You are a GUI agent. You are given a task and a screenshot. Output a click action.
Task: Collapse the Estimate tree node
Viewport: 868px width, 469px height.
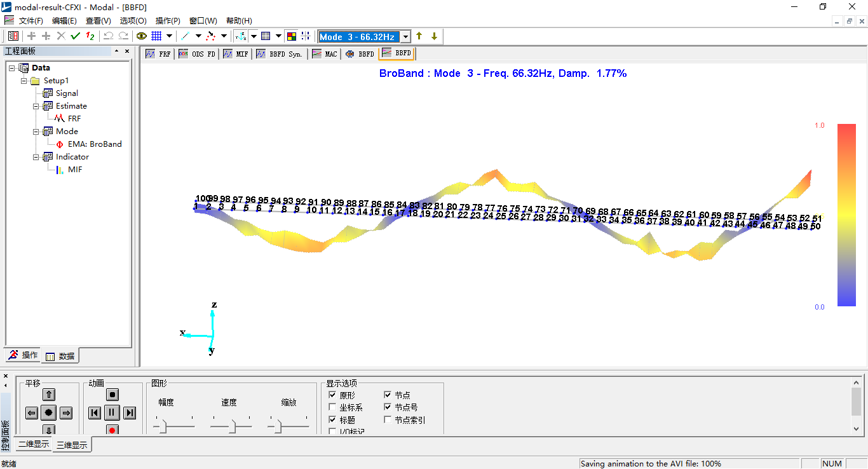pos(36,106)
